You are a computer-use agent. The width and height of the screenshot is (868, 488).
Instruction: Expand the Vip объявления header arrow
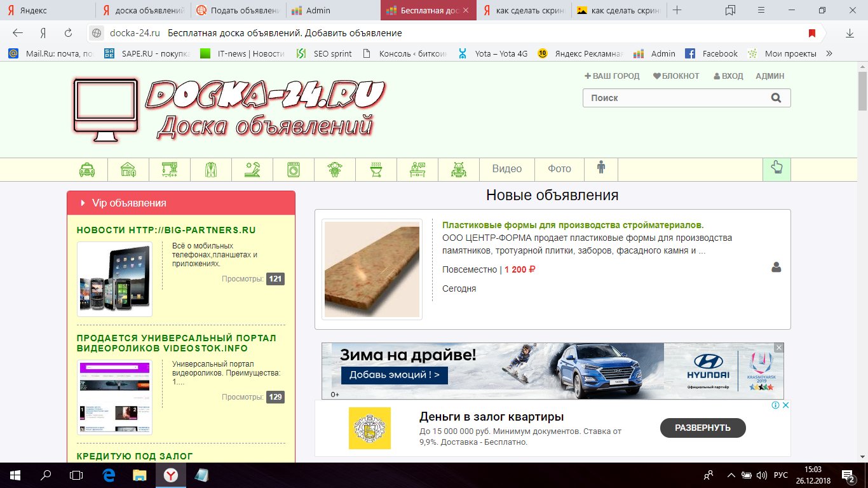coord(83,203)
